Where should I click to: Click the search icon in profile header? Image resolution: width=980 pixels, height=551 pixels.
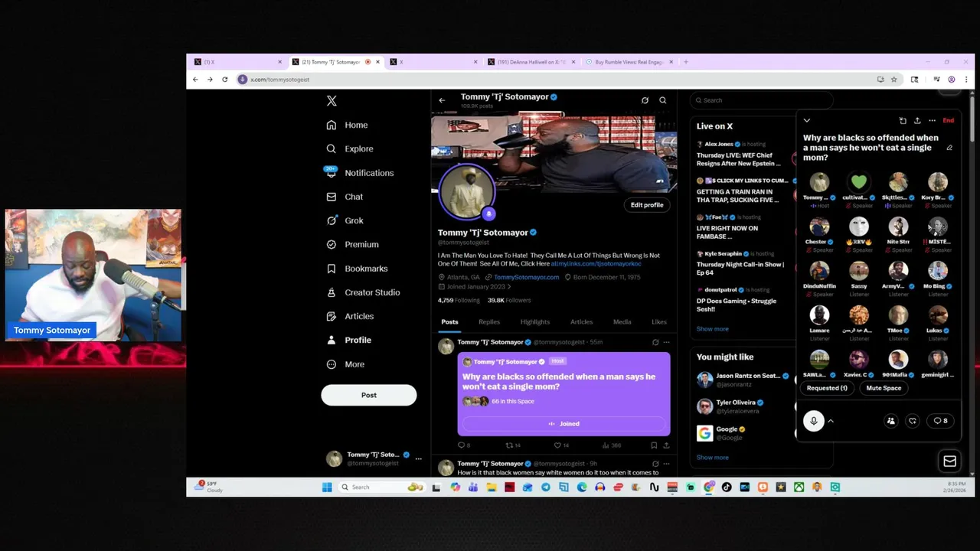pyautogui.click(x=663, y=100)
